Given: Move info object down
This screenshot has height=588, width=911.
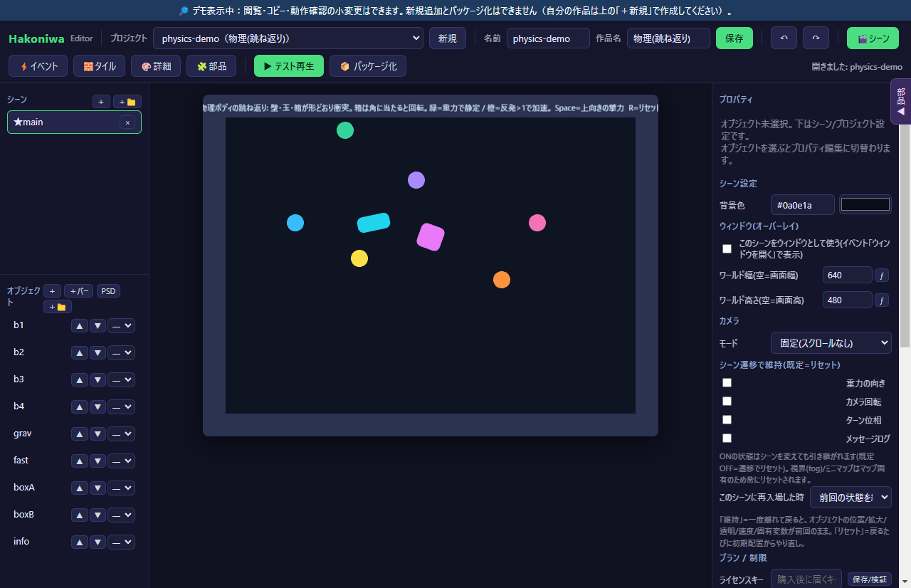Looking at the screenshot, I should tap(98, 542).
